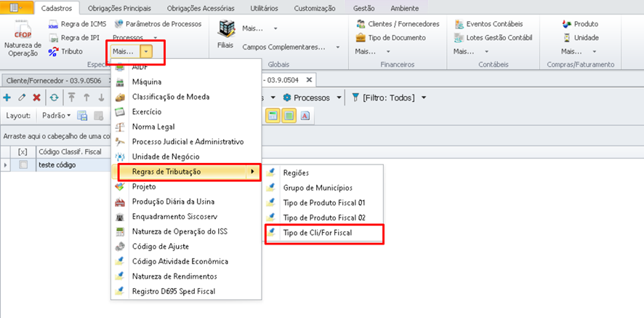Switch to the Gestão tab
Image resolution: width=644 pixels, height=318 pixels.
coord(364,8)
